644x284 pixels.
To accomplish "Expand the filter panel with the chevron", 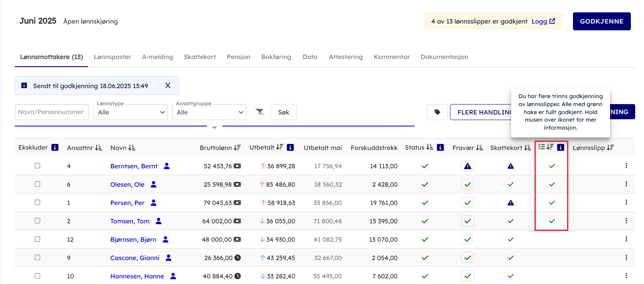I will pyautogui.click(x=214, y=127).
